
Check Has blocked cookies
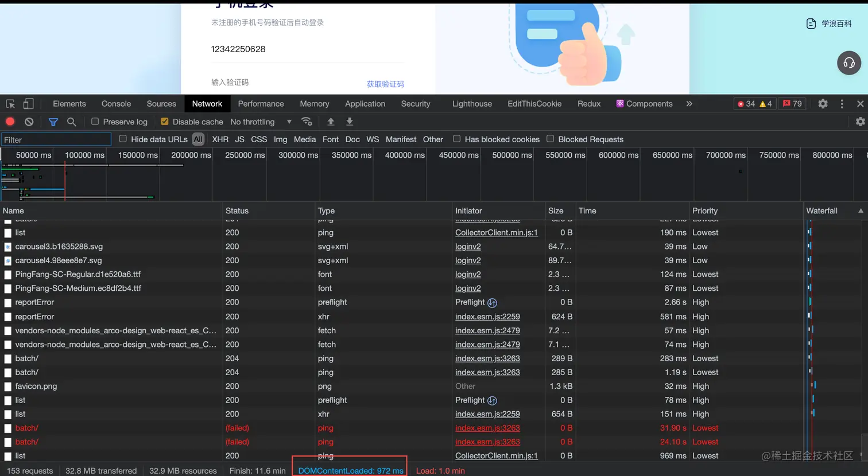point(457,139)
